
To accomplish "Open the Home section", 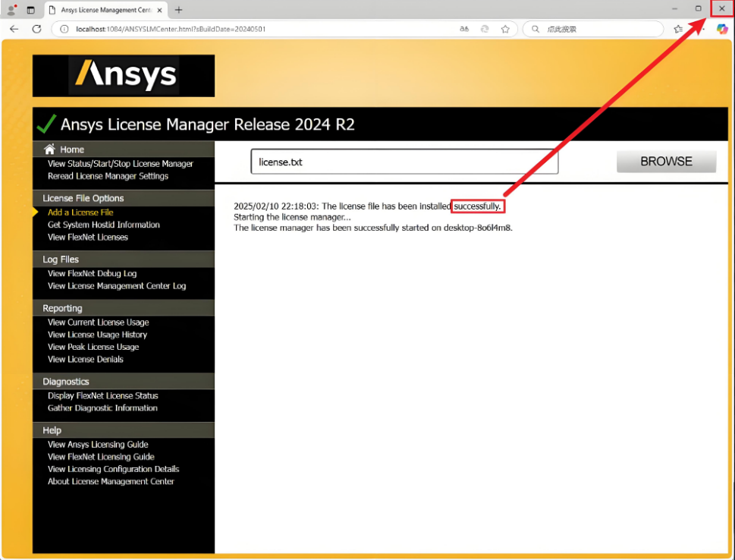I will click(72, 149).
